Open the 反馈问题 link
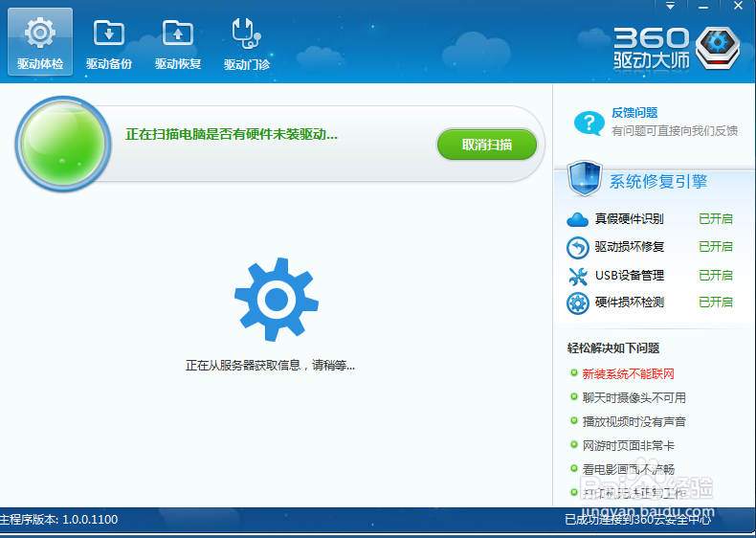Image resolution: width=756 pixels, height=538 pixels. coord(634,113)
